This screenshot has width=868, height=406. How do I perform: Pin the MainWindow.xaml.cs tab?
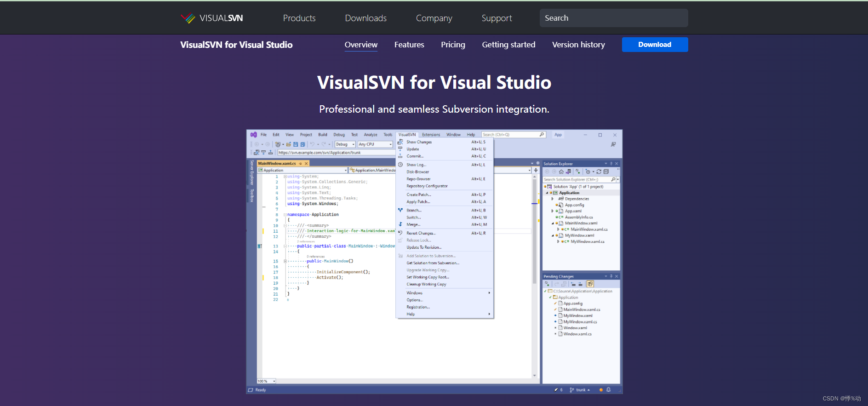point(301,163)
